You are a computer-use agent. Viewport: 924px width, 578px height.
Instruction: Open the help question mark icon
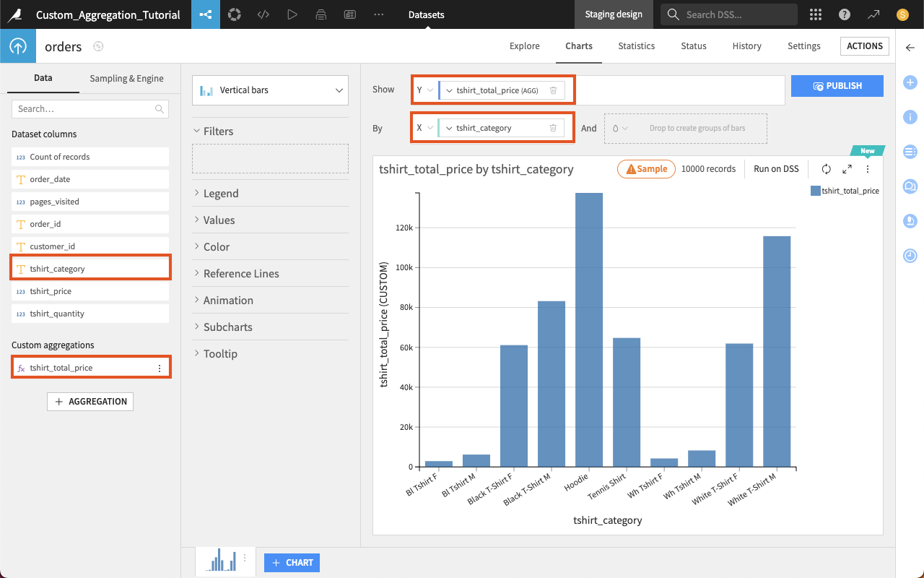tap(845, 14)
